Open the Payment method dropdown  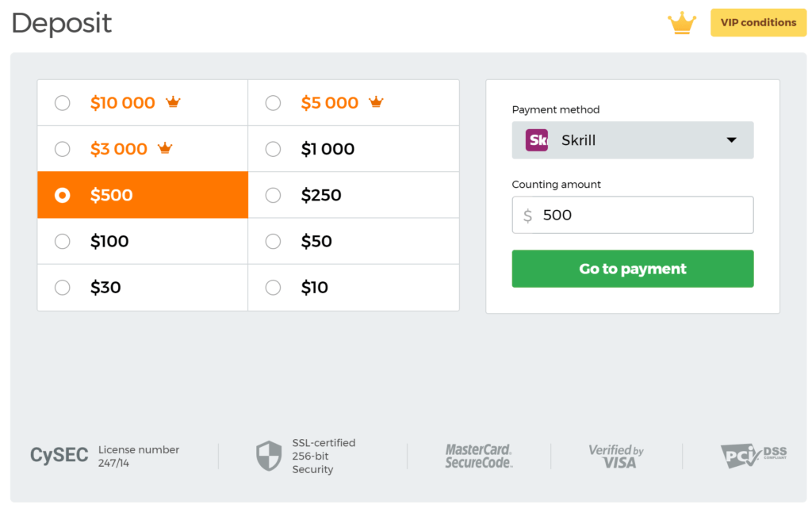coord(632,140)
